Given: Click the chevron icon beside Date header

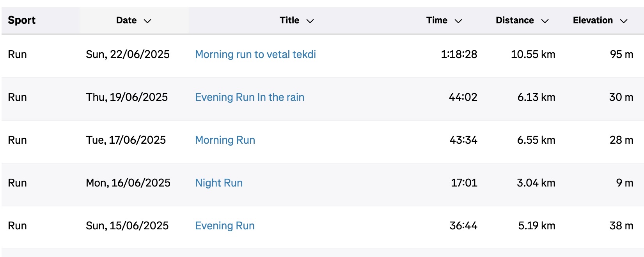Looking at the screenshot, I should pos(147,21).
